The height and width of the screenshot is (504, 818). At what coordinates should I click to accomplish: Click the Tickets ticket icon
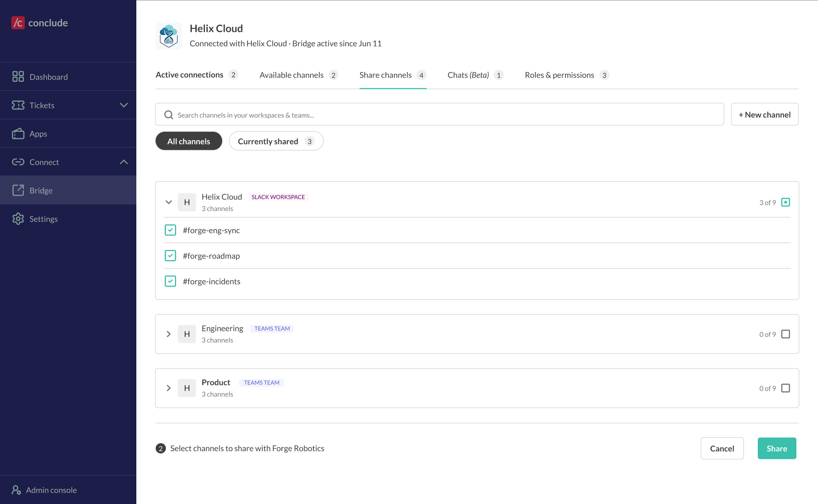[x=18, y=105]
